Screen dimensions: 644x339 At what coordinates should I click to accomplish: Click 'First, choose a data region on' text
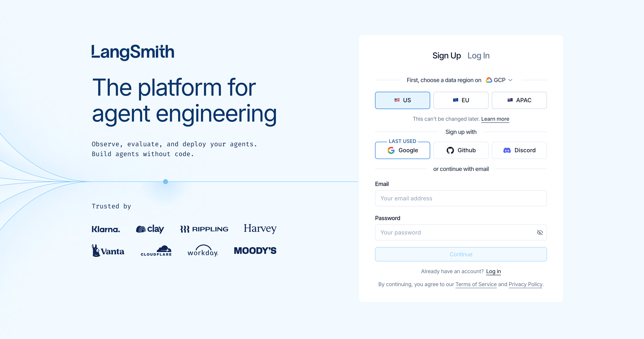click(444, 80)
